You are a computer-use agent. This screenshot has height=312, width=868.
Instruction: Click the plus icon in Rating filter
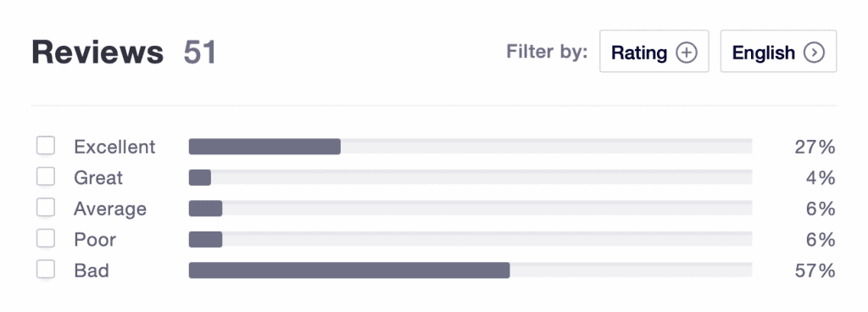click(x=687, y=53)
